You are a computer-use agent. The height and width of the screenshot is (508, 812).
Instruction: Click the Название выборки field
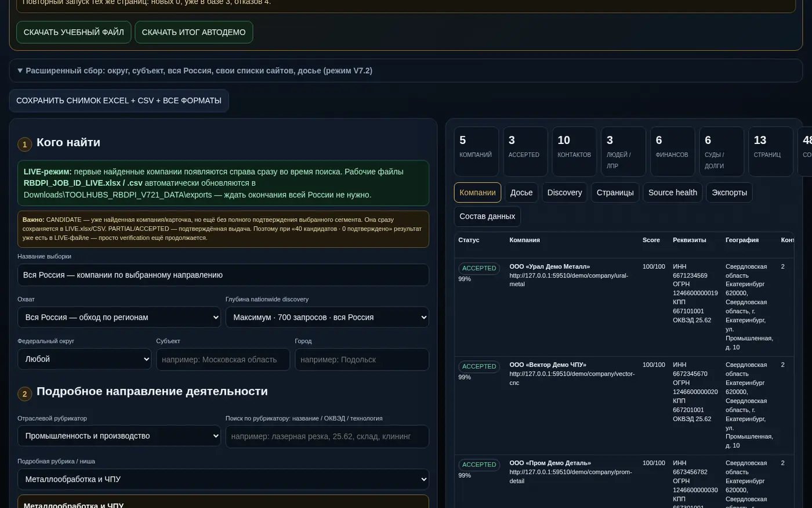pos(223,275)
